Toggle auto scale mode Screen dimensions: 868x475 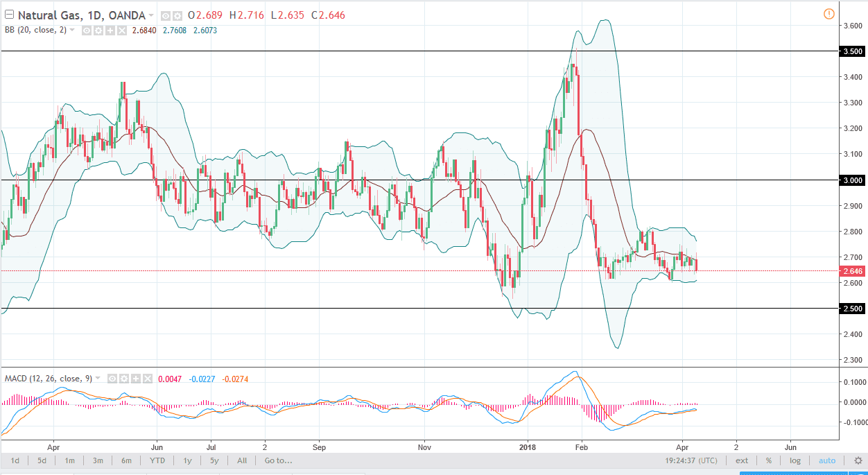click(x=827, y=460)
